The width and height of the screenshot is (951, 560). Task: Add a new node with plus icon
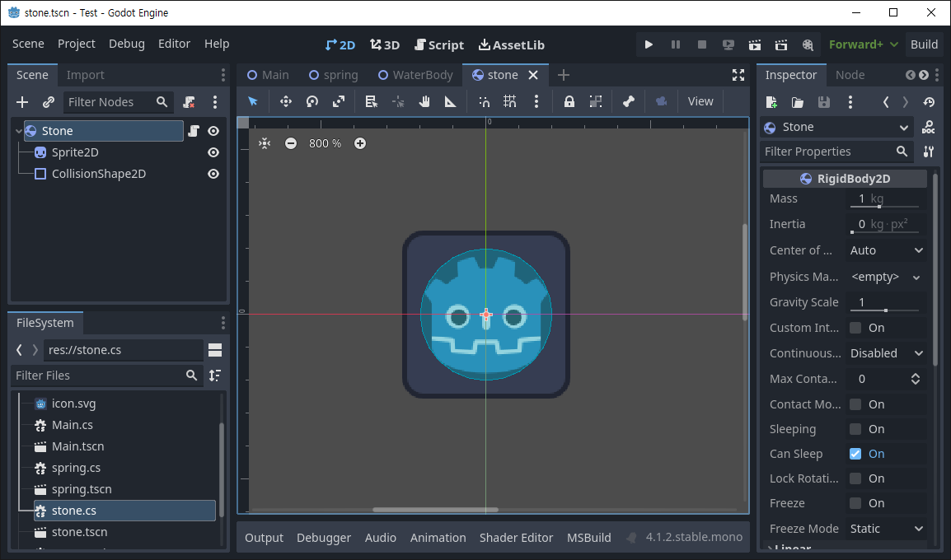[x=22, y=102]
